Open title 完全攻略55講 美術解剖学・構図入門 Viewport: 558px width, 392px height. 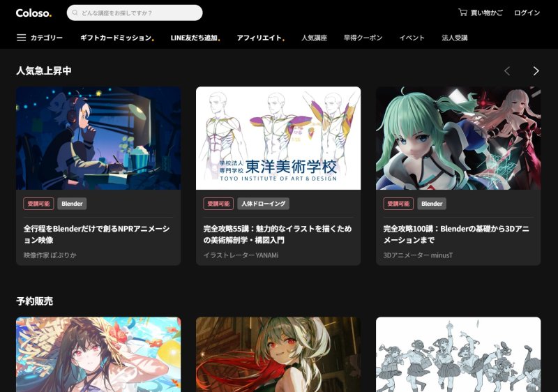pos(278,234)
